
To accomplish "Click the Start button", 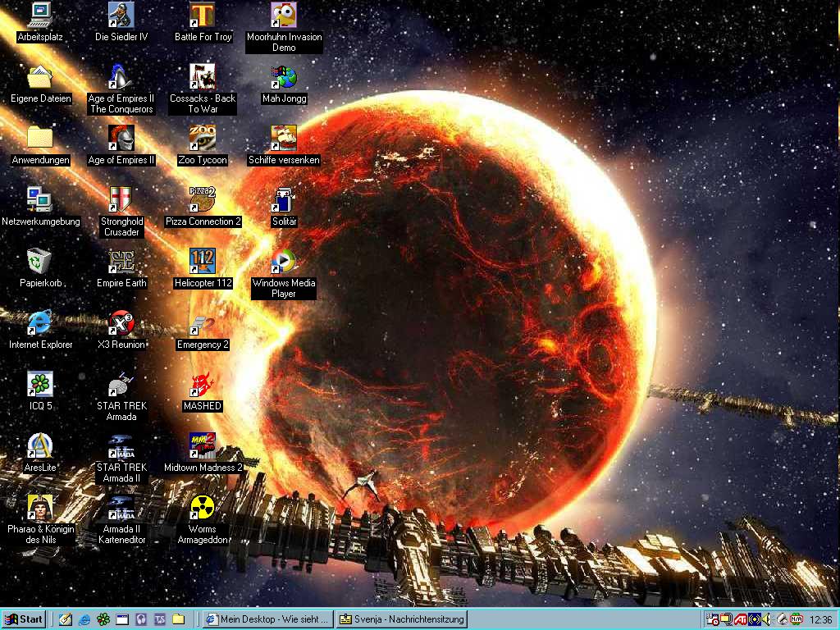I will pyautogui.click(x=24, y=619).
